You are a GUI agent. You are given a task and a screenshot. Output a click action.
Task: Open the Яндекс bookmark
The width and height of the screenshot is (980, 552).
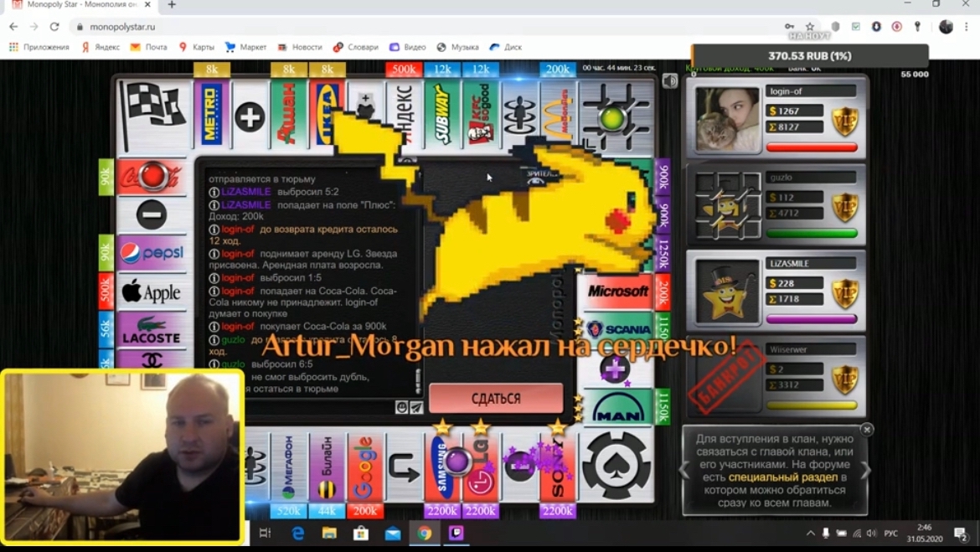click(101, 47)
